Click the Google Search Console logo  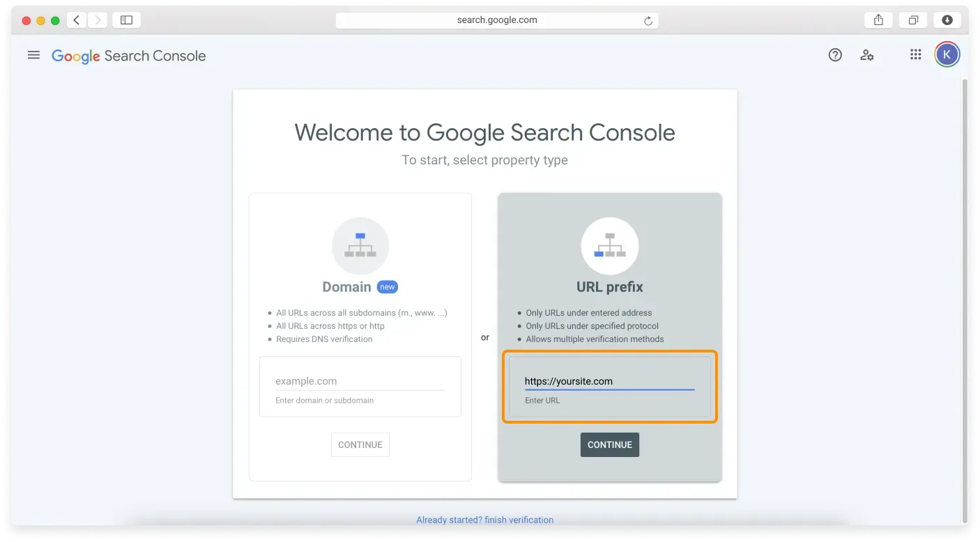coord(129,56)
